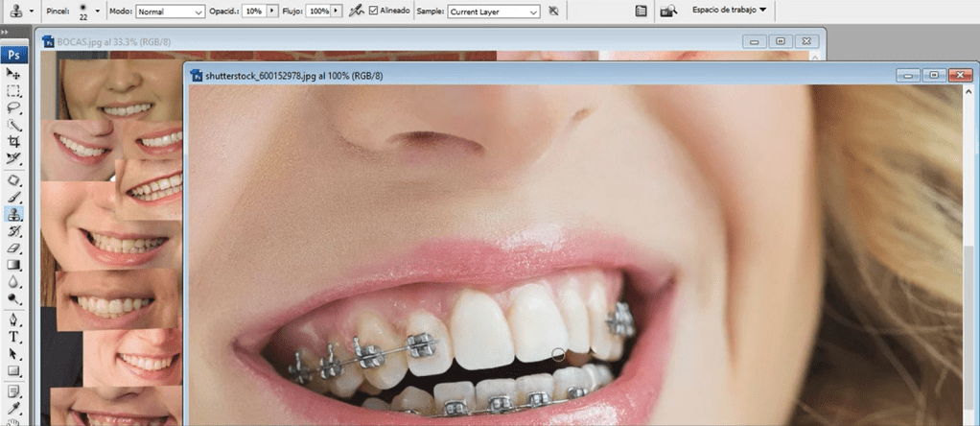Image resolution: width=980 pixels, height=426 pixels.
Task: Open the Sample Current Layer dropdown
Action: (x=493, y=12)
